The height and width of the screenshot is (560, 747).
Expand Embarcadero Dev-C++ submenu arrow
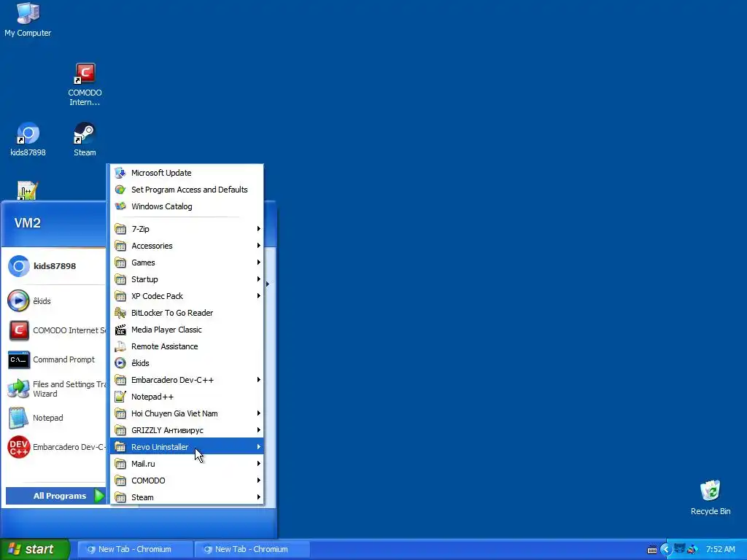pyautogui.click(x=259, y=379)
